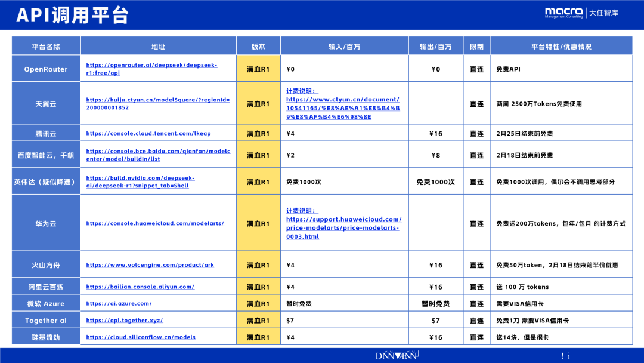Click the 两周 2500万Tokens免费使用 text

(539, 104)
